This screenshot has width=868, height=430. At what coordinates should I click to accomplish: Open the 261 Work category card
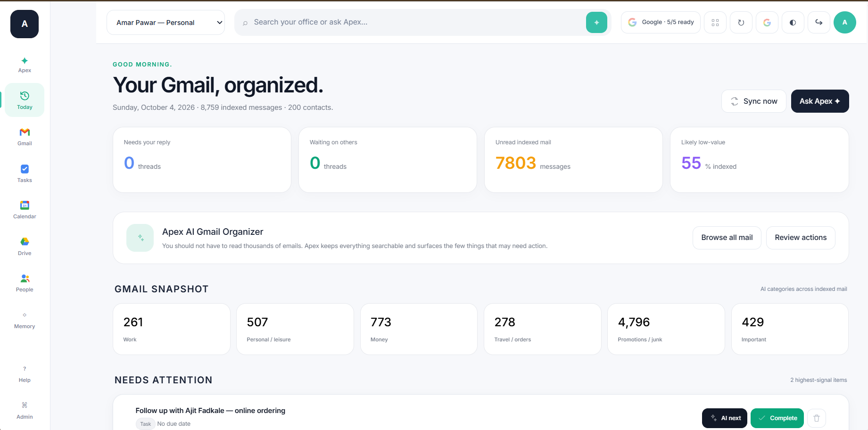click(172, 329)
